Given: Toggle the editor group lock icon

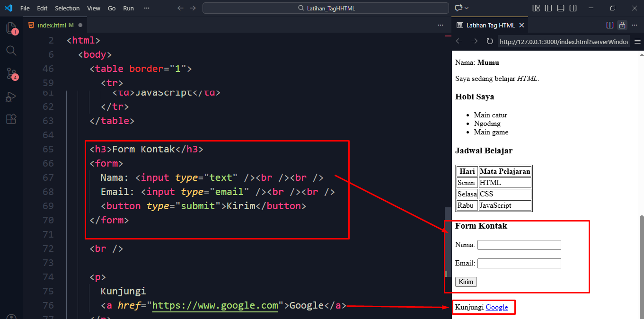Looking at the screenshot, I should click(x=622, y=25).
